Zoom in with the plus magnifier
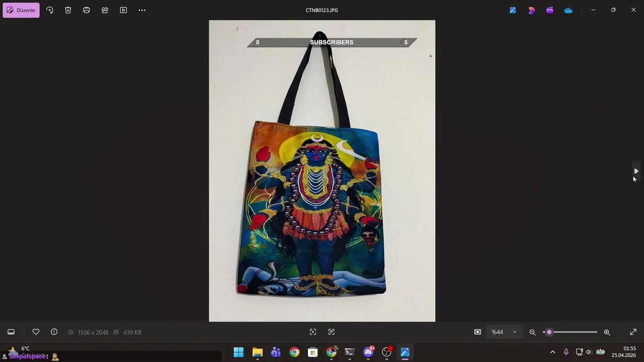The image size is (644, 362). coord(607,332)
